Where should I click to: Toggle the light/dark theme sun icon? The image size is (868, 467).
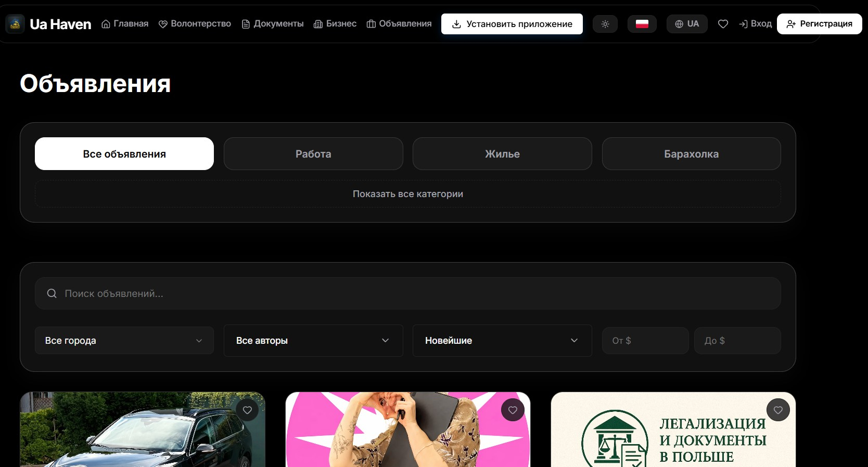click(605, 24)
